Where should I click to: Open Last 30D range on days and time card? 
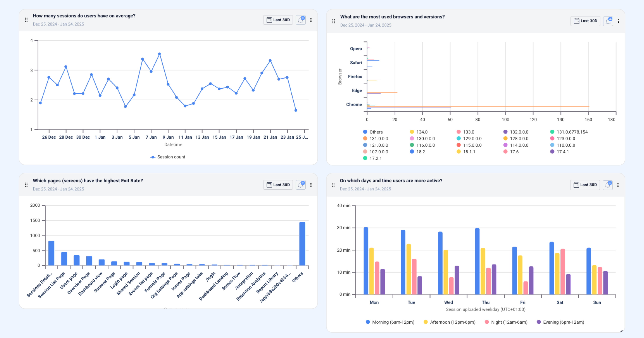pyautogui.click(x=585, y=185)
